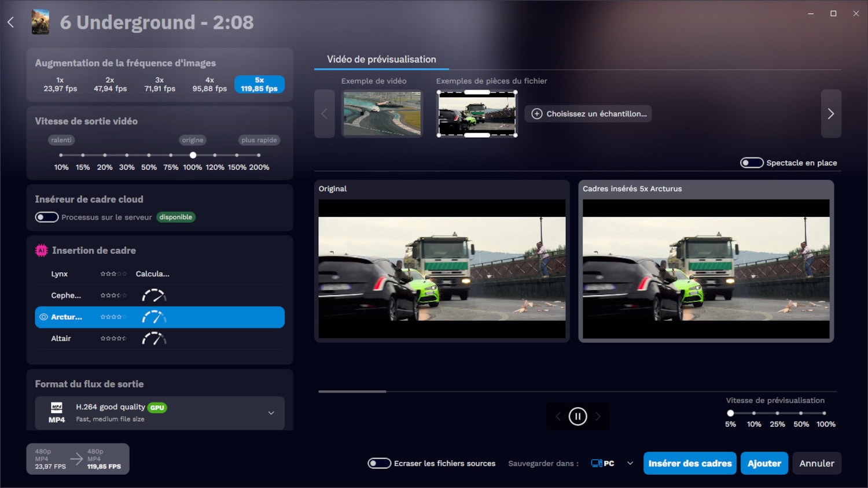The image size is (868, 488).
Task: Click the MP4 format icon
Action: (57, 413)
